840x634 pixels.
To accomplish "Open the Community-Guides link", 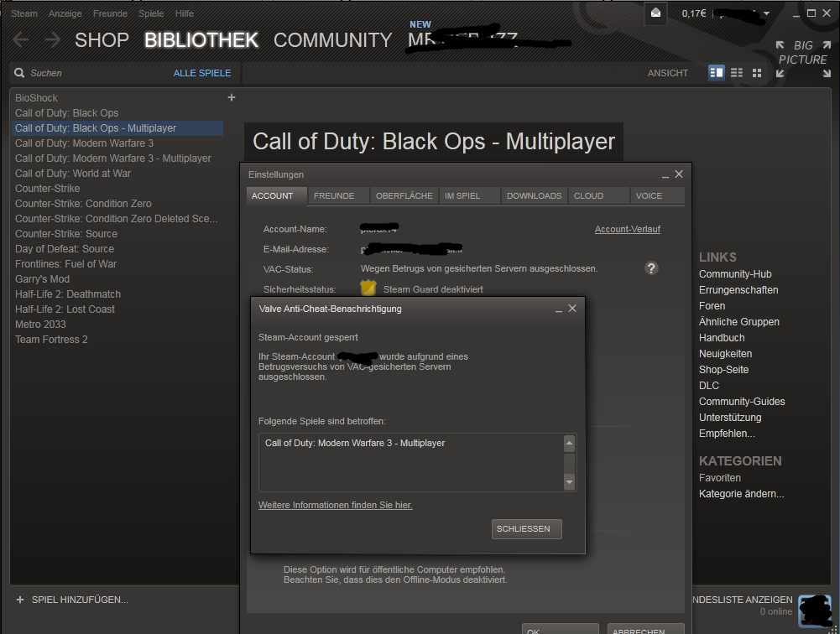I will coord(742,402).
